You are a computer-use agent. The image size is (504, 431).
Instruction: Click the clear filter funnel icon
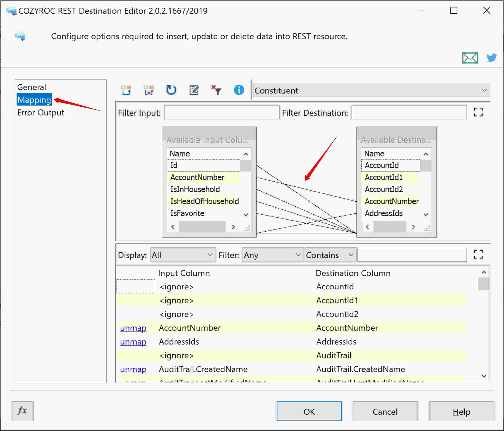(216, 90)
